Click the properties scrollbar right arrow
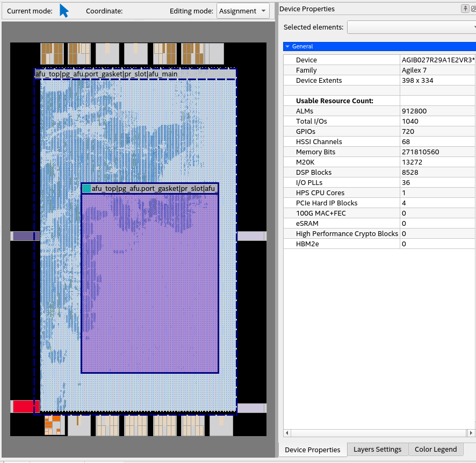Image resolution: width=476 pixels, height=463 pixels. tap(471, 433)
